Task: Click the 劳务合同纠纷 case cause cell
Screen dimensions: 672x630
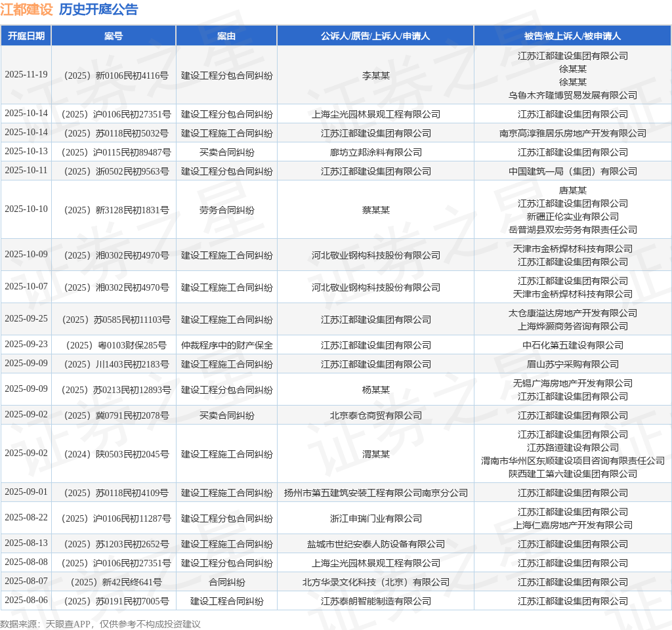Action: click(226, 210)
